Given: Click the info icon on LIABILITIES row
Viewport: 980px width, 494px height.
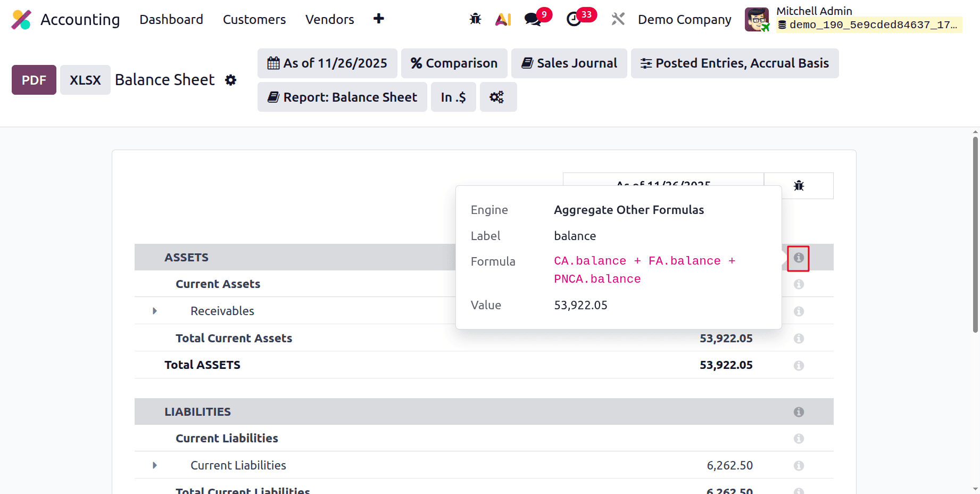Looking at the screenshot, I should click(x=799, y=412).
